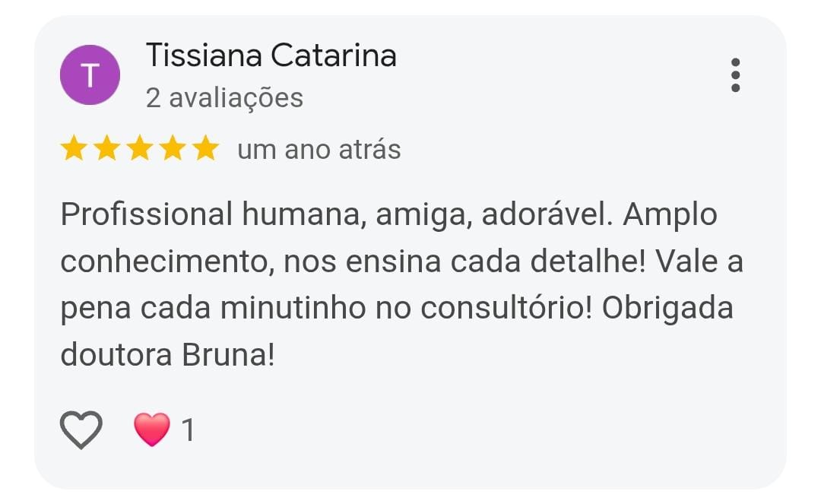Click the fourth yellow rating star
Viewport: 821px width, 504px height.
point(172,149)
